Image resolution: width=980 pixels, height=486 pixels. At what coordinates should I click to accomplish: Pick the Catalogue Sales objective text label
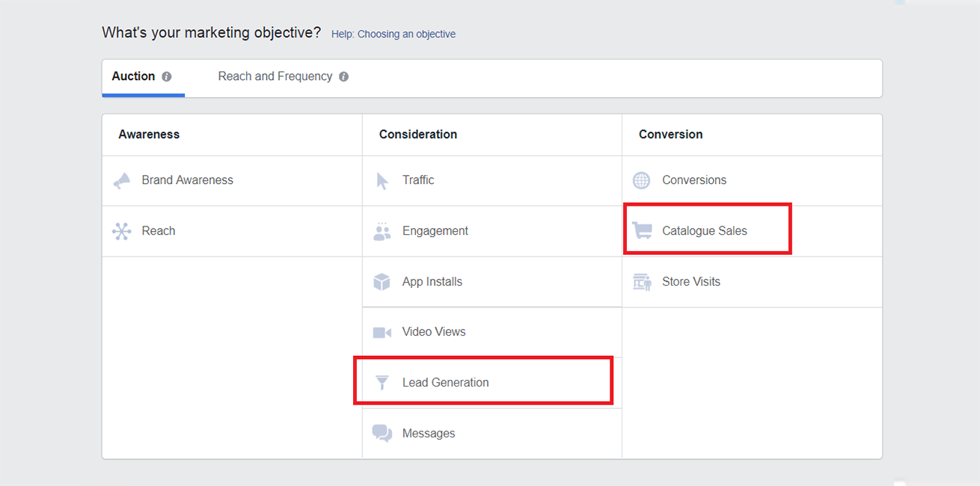point(704,231)
